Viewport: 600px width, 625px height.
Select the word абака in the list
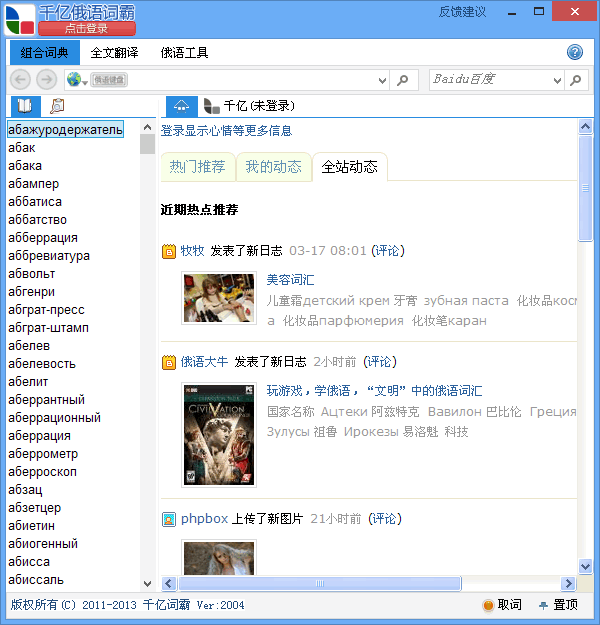[25, 165]
